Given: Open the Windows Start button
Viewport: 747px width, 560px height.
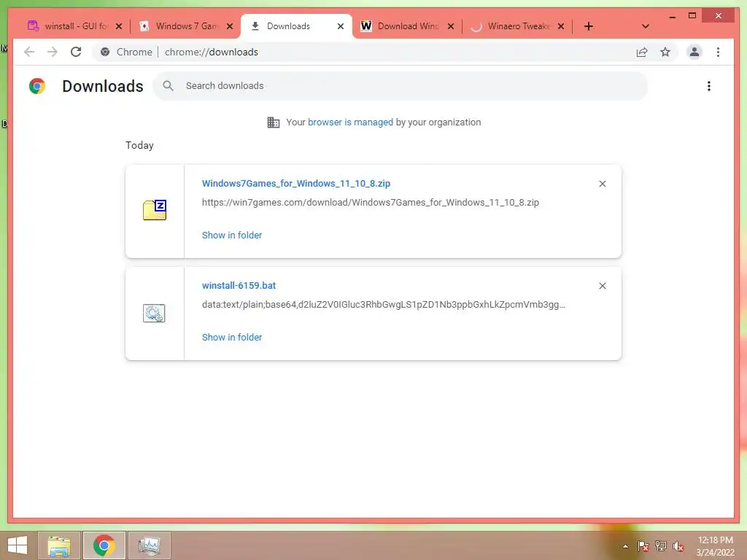Looking at the screenshot, I should [18, 545].
